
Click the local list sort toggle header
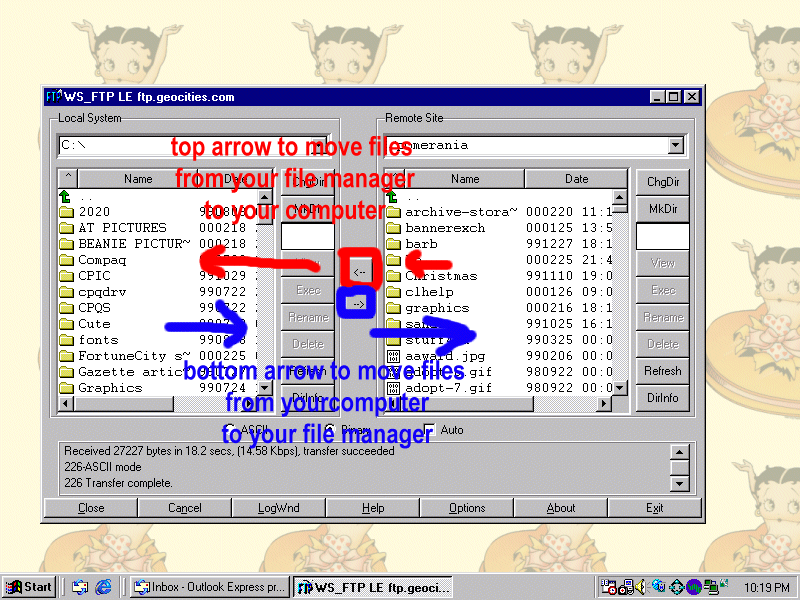coord(68,179)
